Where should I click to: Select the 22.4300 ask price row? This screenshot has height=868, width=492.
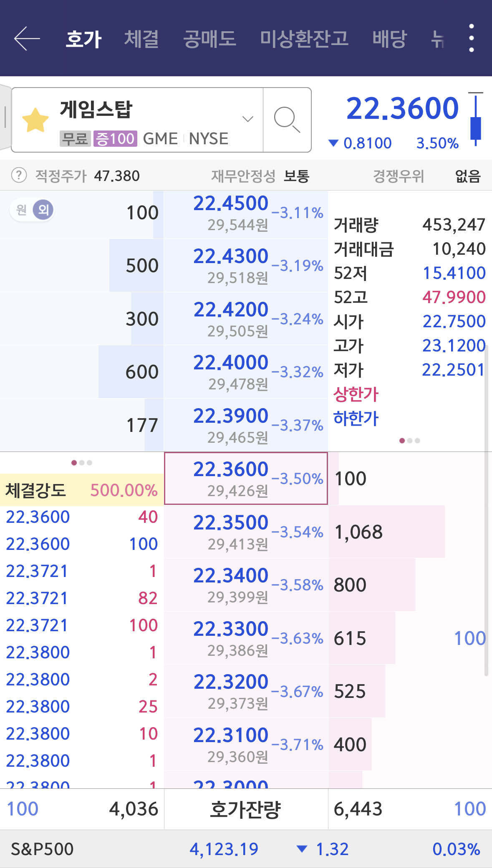[246, 266]
